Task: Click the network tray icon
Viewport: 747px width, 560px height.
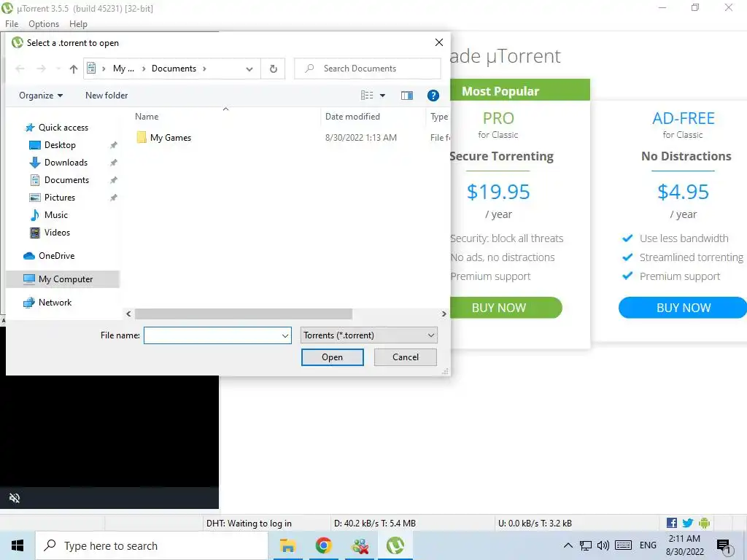Action: click(586, 545)
